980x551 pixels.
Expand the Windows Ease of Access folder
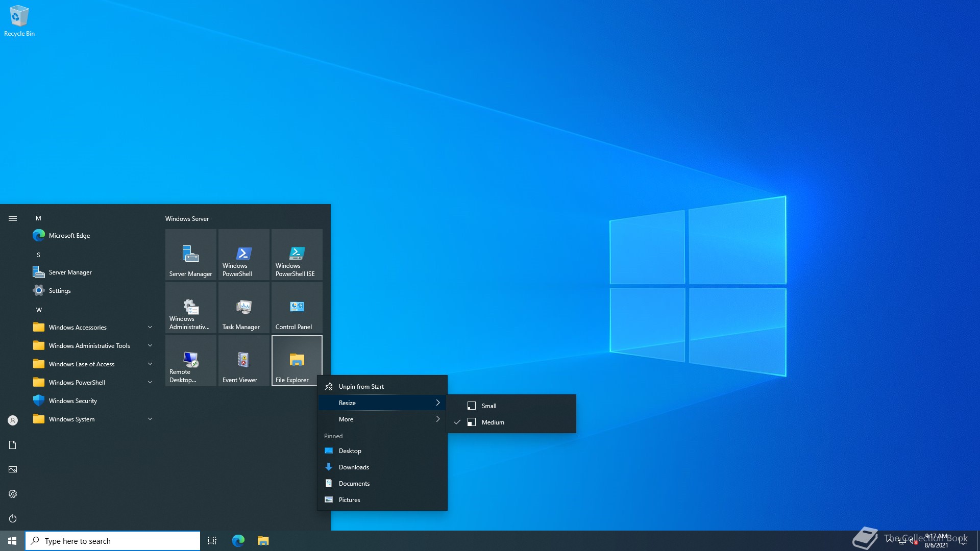coord(92,364)
